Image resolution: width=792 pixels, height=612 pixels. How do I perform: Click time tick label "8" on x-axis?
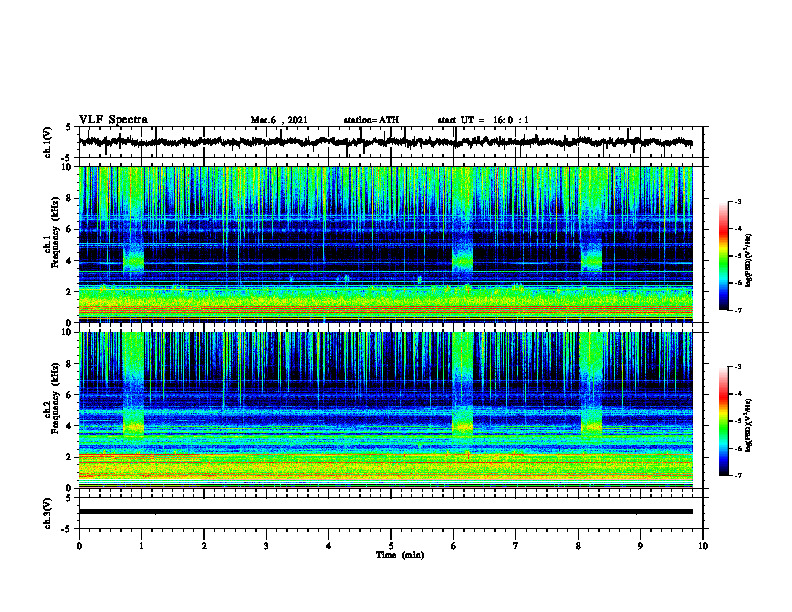point(578,546)
